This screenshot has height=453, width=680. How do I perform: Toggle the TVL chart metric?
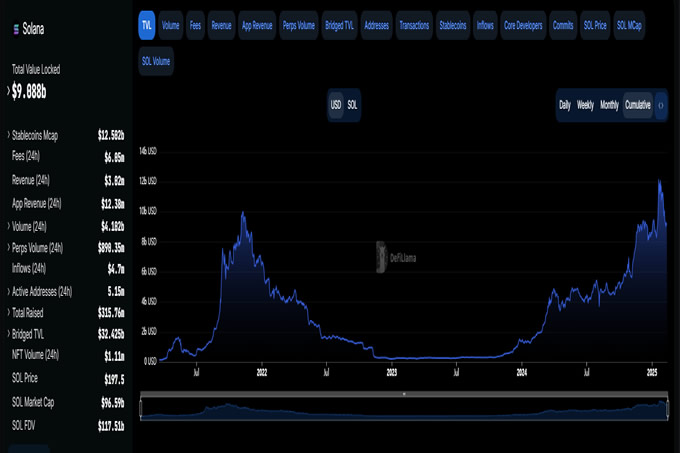click(147, 24)
